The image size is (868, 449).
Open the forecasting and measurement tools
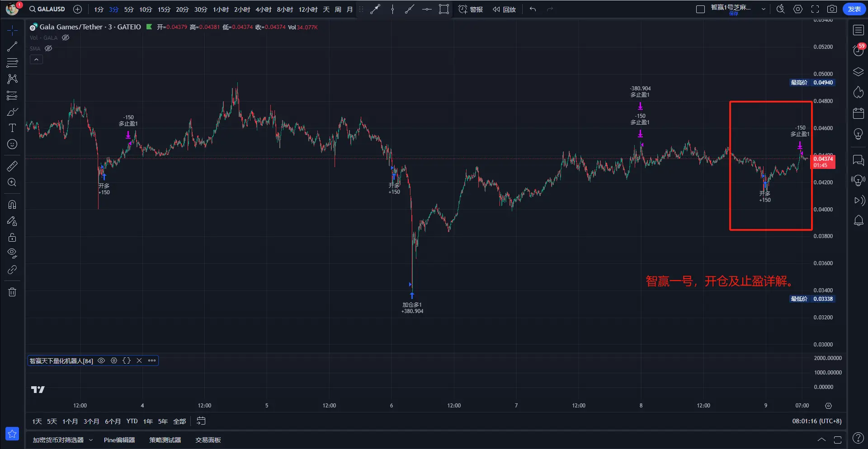click(12, 95)
